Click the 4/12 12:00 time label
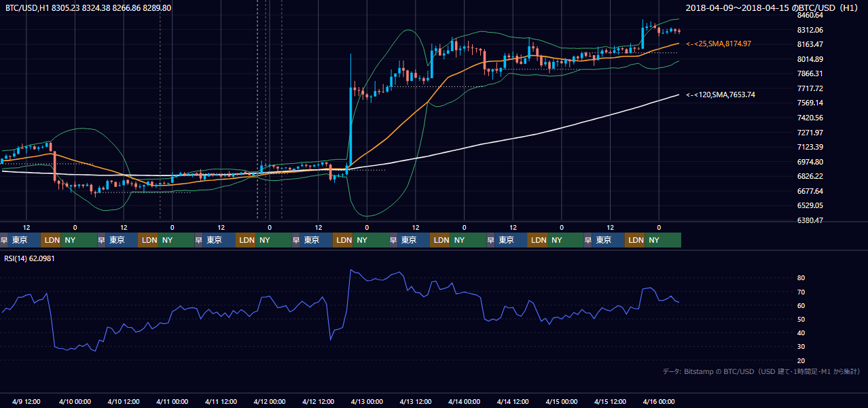The image size is (868, 408). 319,401
